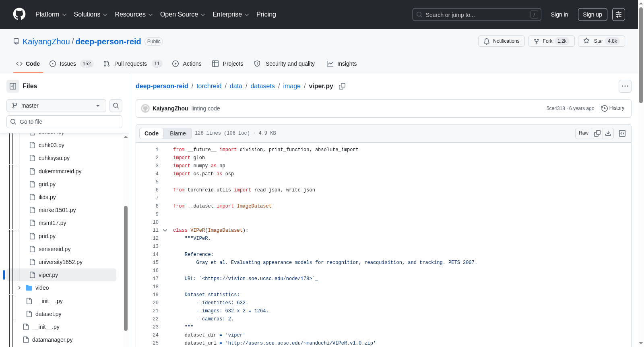
Task: Navigate to image breadcrumb folder
Action: tap(292, 86)
